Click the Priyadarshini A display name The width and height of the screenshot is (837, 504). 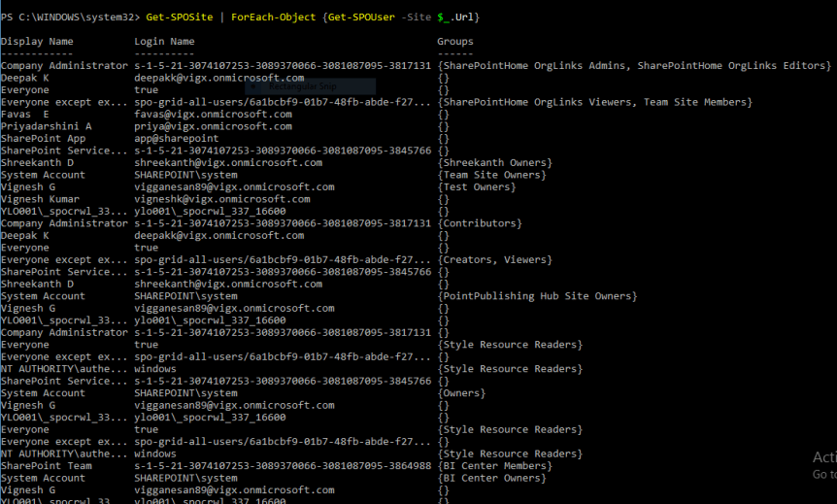click(47, 126)
